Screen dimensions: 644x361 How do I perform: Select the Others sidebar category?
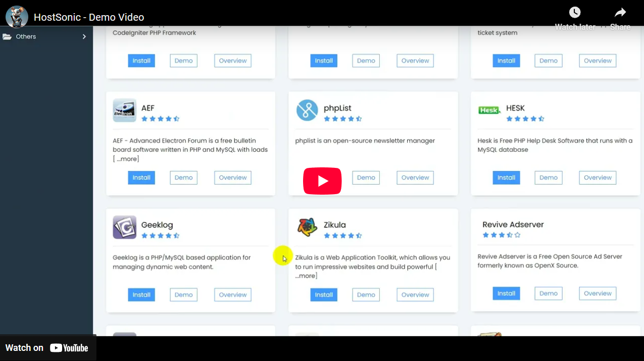coord(46,36)
